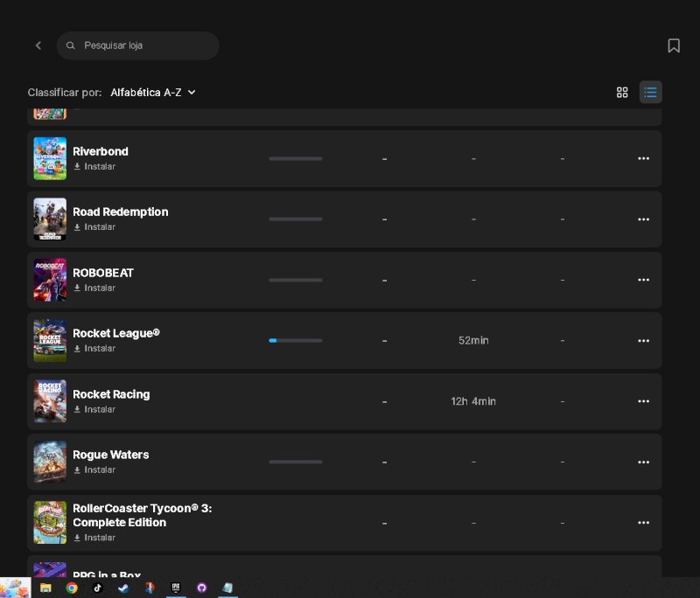The image size is (700, 598).
Task: Open the three-dot menu for ROBOBEAT
Action: pyautogui.click(x=643, y=280)
